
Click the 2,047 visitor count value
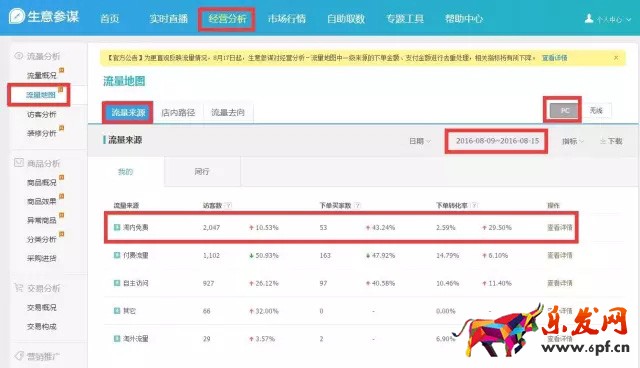point(211,228)
